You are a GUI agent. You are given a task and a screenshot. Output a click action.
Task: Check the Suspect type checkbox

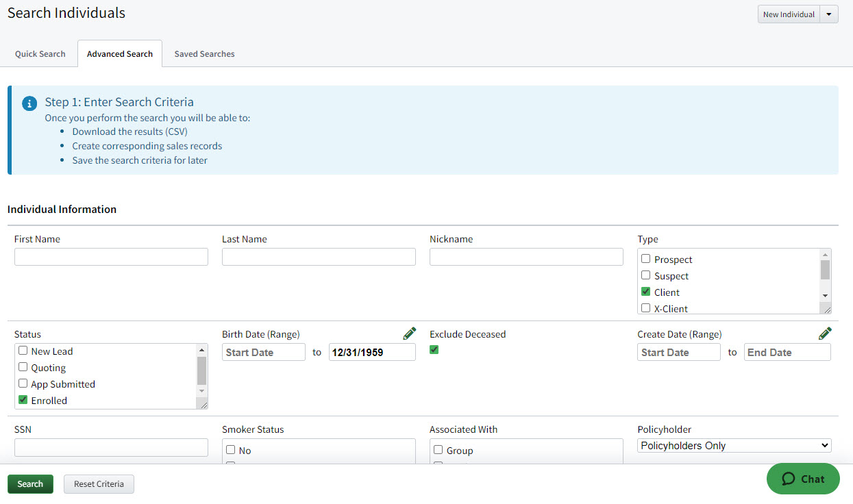click(645, 275)
